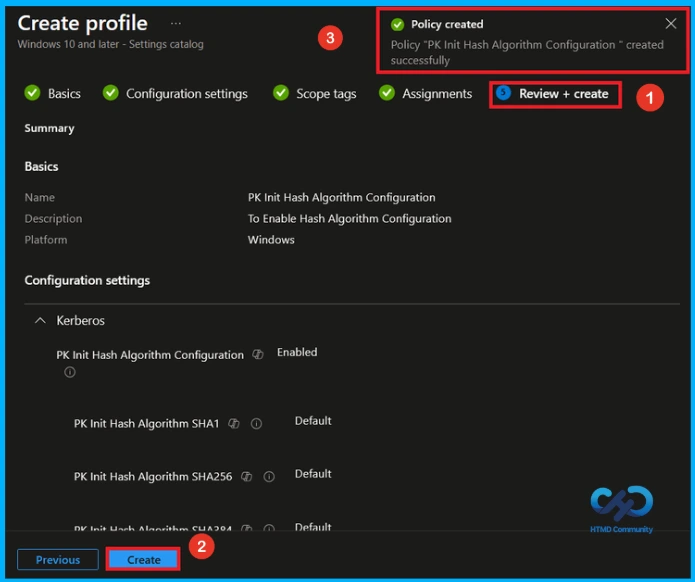Image resolution: width=695 pixels, height=582 pixels.
Task: Select the Platform value 'Windows'
Action: tap(271, 240)
